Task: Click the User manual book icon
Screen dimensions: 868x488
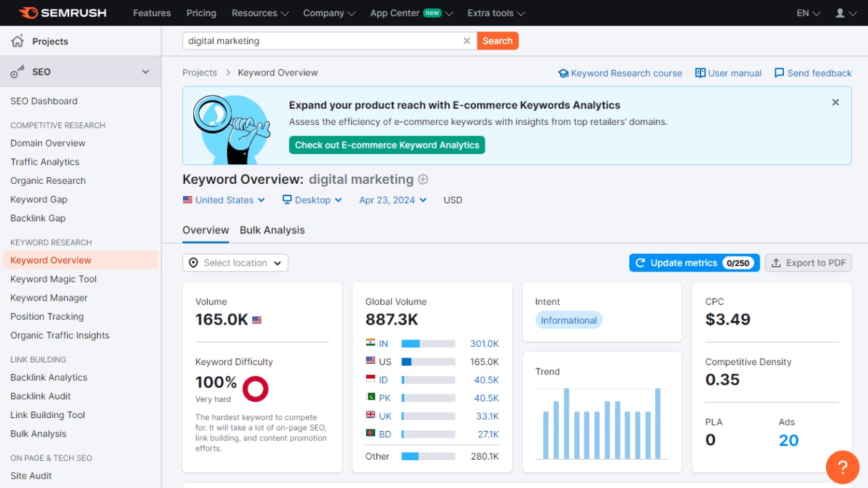Action: [x=701, y=73]
